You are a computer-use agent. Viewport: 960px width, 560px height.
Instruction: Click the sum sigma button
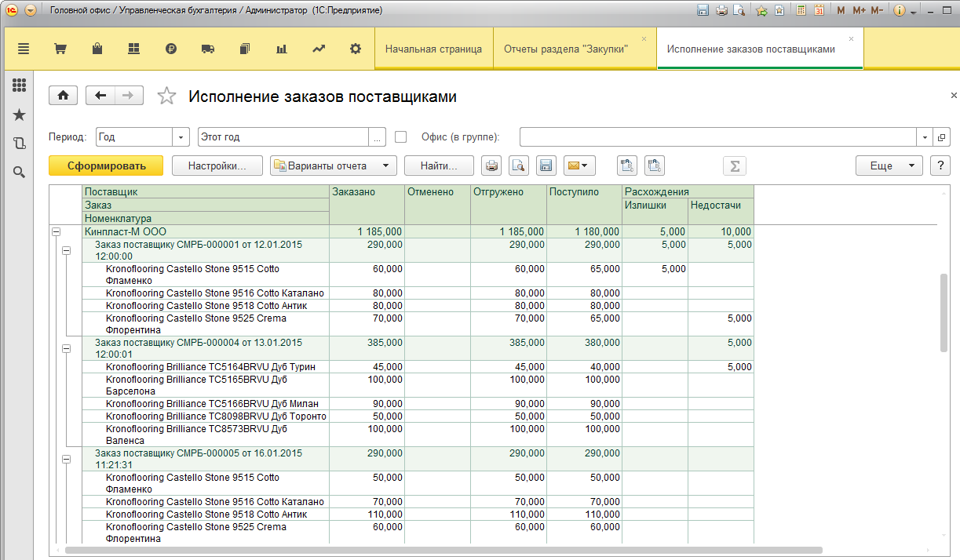734,165
